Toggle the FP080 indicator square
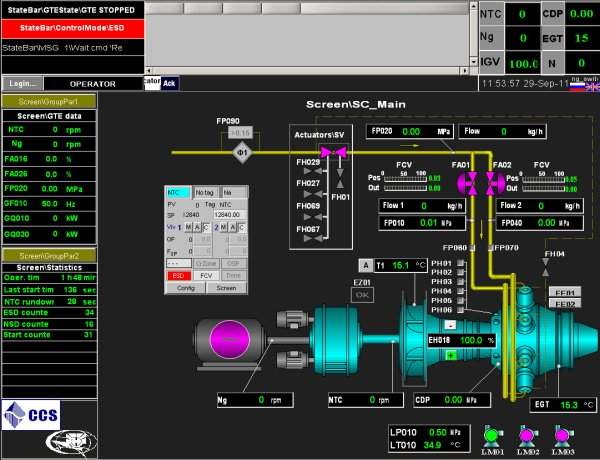The image size is (600, 460). point(470,247)
